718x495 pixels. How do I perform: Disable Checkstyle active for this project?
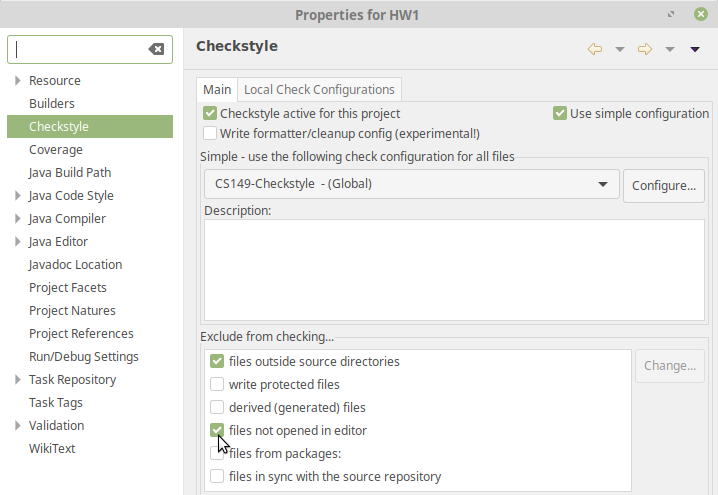click(210, 114)
